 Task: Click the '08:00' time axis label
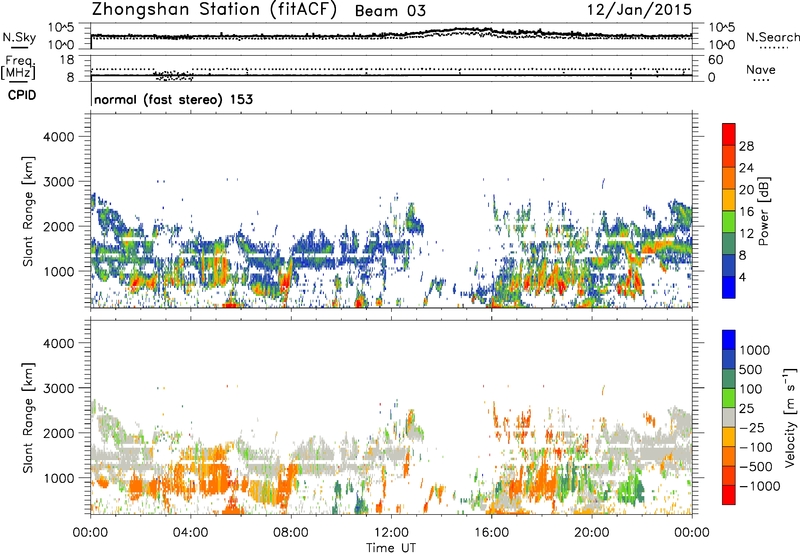click(x=291, y=533)
